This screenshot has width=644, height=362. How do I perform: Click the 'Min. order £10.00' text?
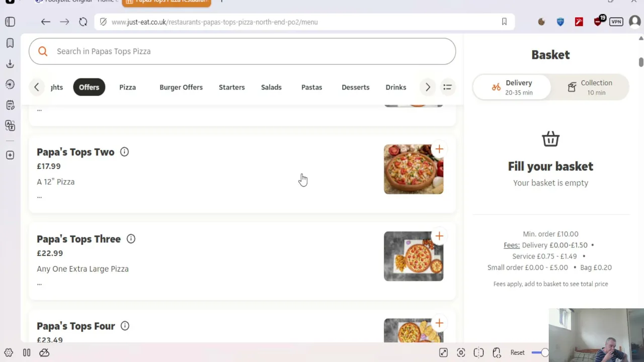tap(550, 234)
